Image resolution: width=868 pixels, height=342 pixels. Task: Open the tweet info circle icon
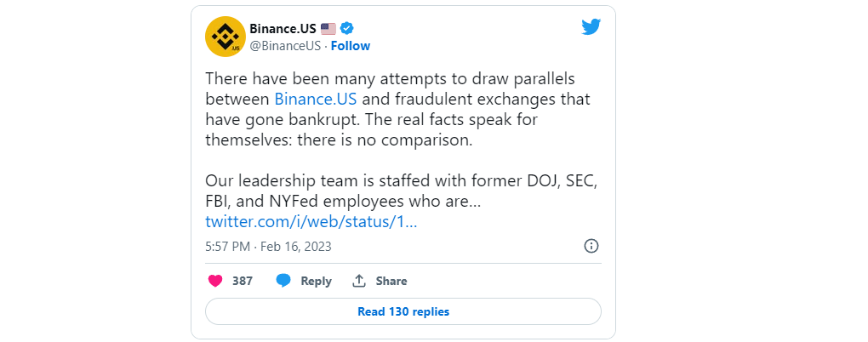pos(591,246)
